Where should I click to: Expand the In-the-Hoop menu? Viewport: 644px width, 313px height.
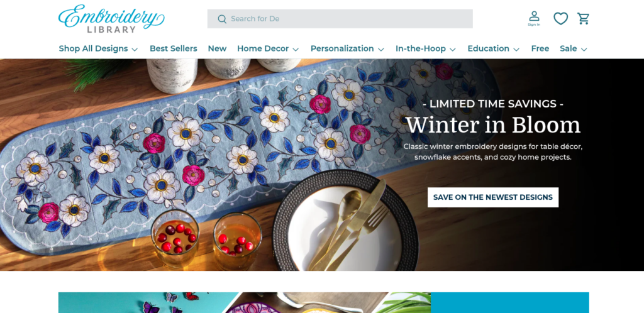point(426,48)
